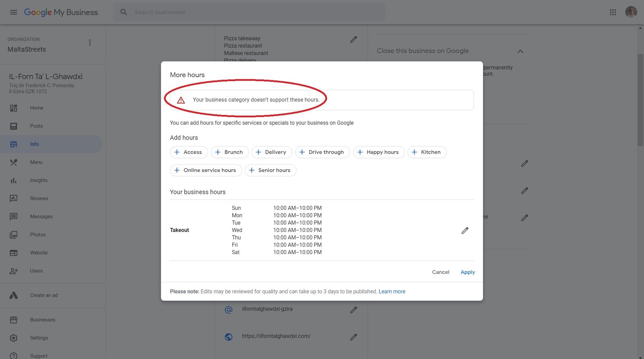
Task: Click the Businesses storefront icon
Action: tap(14, 320)
